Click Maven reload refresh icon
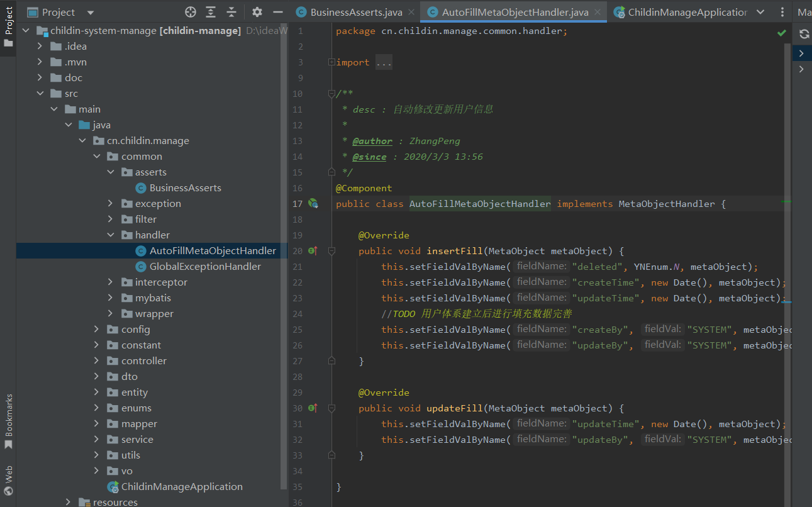The width and height of the screenshot is (812, 507). click(804, 34)
